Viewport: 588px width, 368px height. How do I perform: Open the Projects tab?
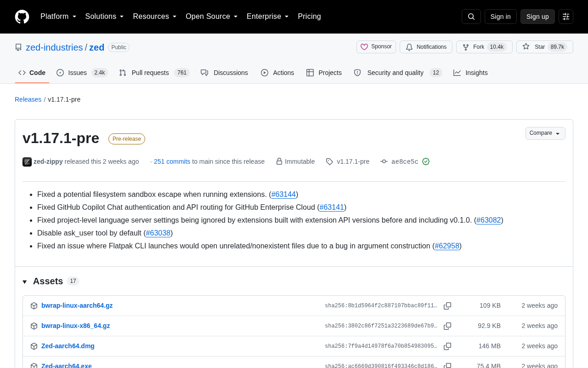point(324,73)
